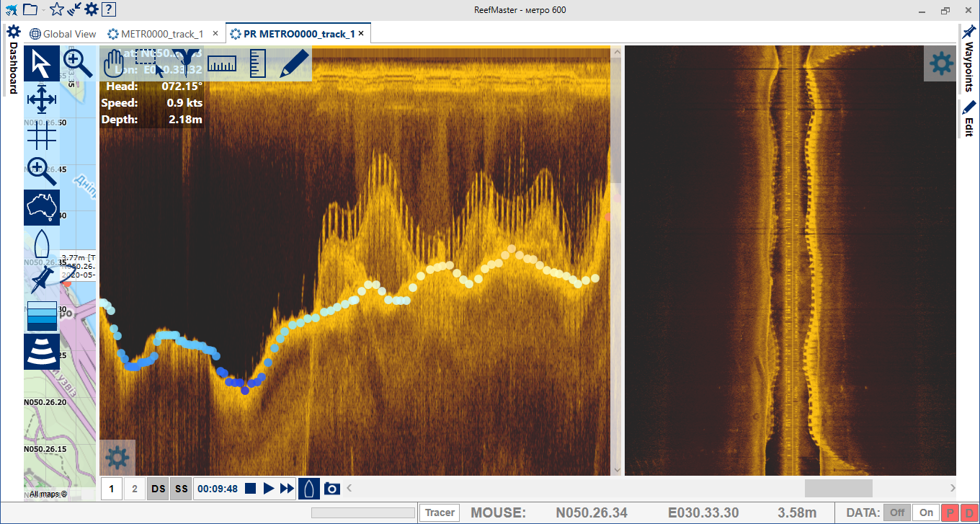This screenshot has height=524, width=980.
Task: Toggle the Australia map background icon
Action: [42, 208]
